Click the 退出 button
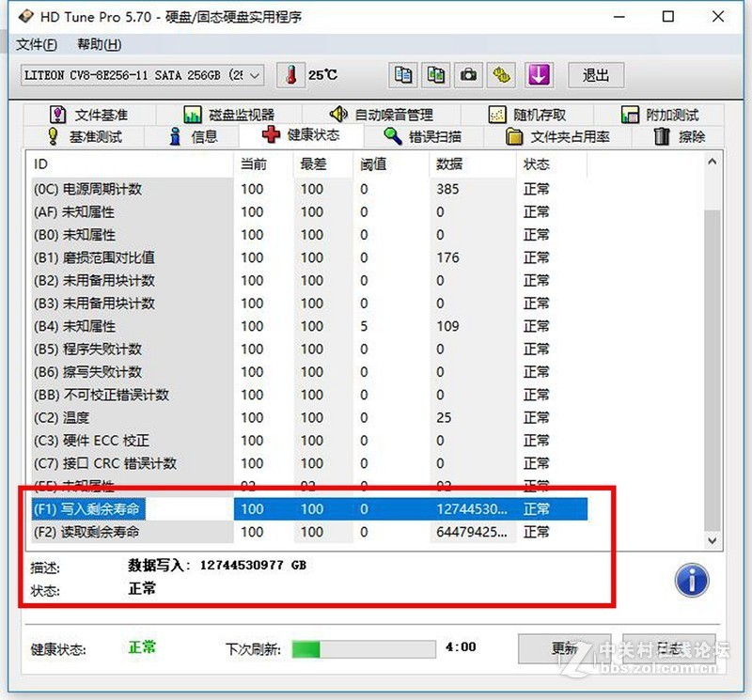 pyautogui.click(x=595, y=75)
